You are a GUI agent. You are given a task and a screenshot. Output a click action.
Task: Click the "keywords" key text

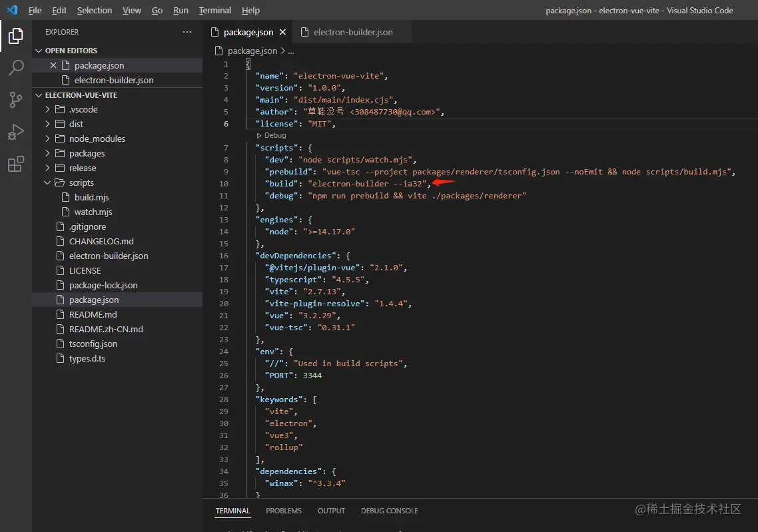pyautogui.click(x=278, y=399)
